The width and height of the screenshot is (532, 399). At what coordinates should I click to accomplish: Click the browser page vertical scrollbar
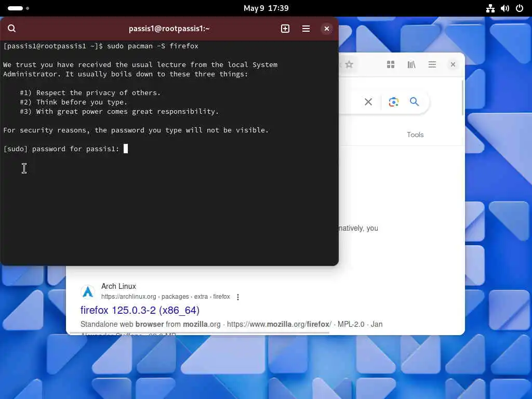coord(462,98)
